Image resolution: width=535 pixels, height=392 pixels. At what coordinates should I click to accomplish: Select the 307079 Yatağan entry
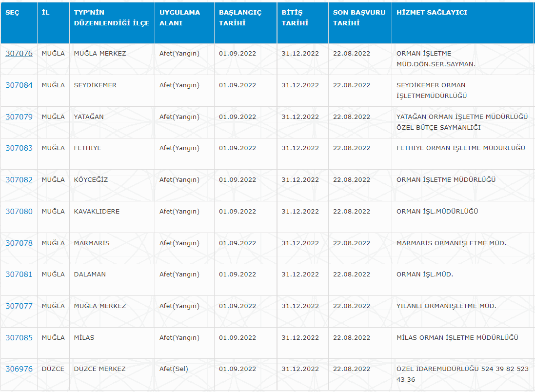coord(19,117)
